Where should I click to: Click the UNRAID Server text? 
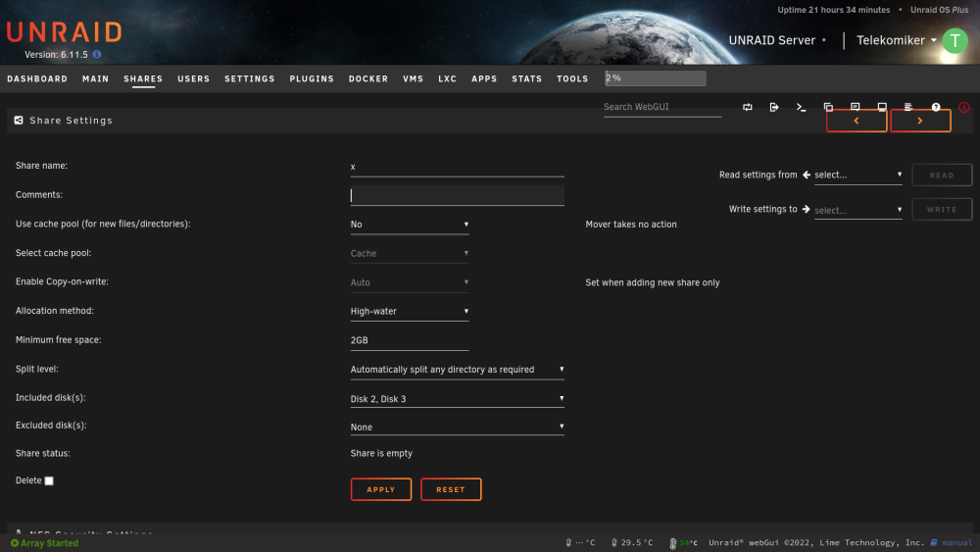(x=772, y=40)
